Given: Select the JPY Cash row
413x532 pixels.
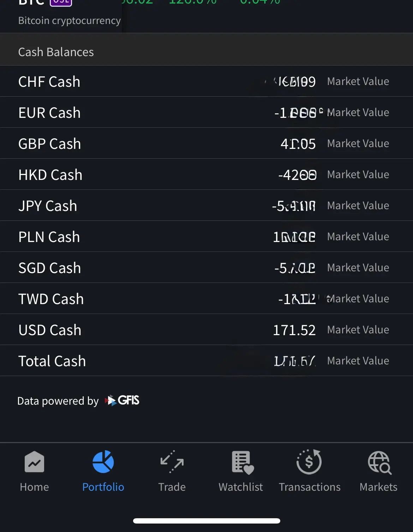Looking at the screenshot, I should pos(206,205).
